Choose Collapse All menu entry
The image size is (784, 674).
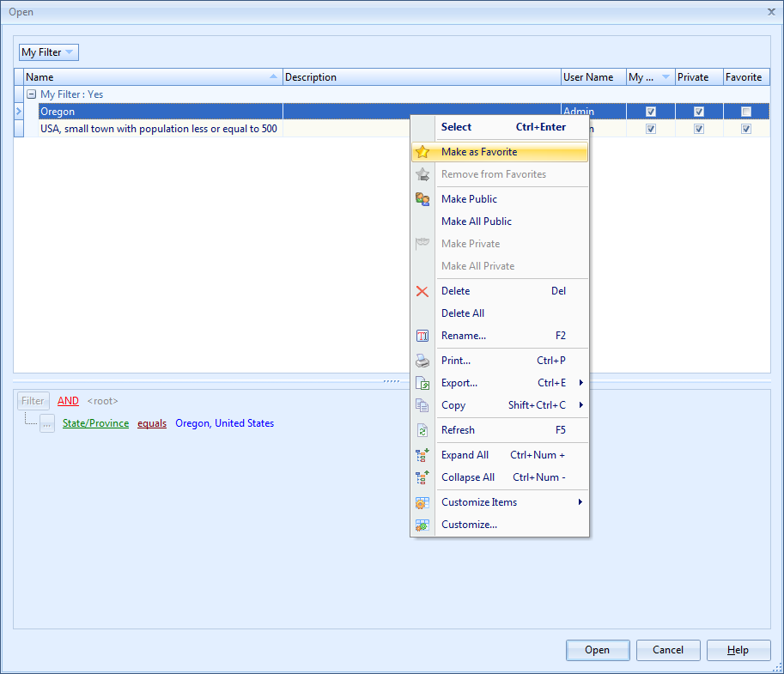point(500,477)
